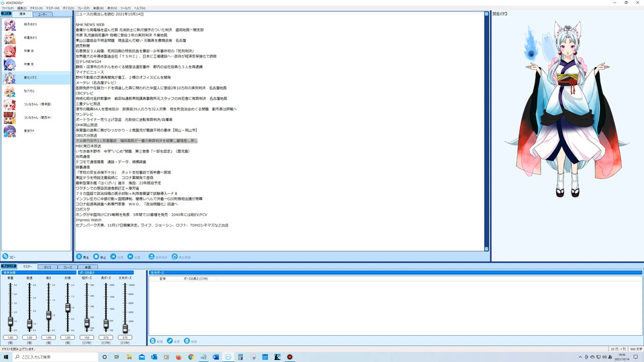This screenshot has height=362, width=644.
Task: Switch to the 単語 tuning tab
Action: click(88, 267)
